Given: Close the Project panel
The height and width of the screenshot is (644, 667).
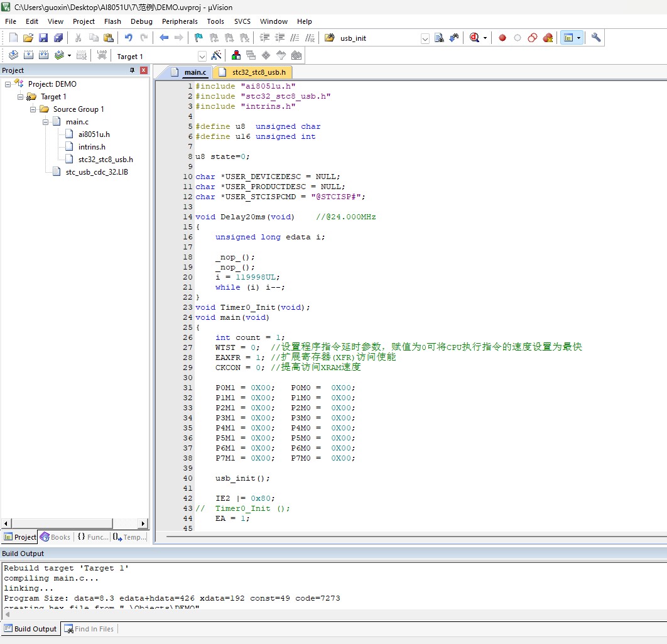Looking at the screenshot, I should click(x=144, y=70).
